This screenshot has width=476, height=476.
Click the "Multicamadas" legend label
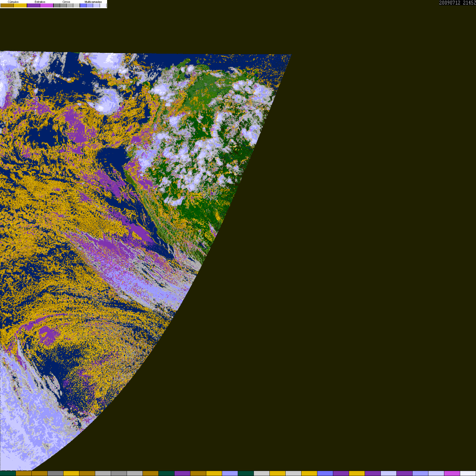93,2
